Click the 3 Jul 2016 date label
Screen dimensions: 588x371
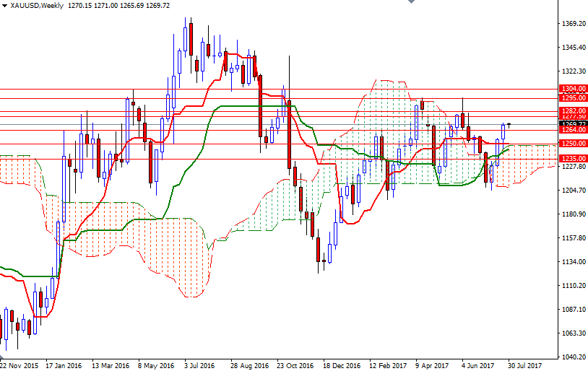click(x=199, y=366)
